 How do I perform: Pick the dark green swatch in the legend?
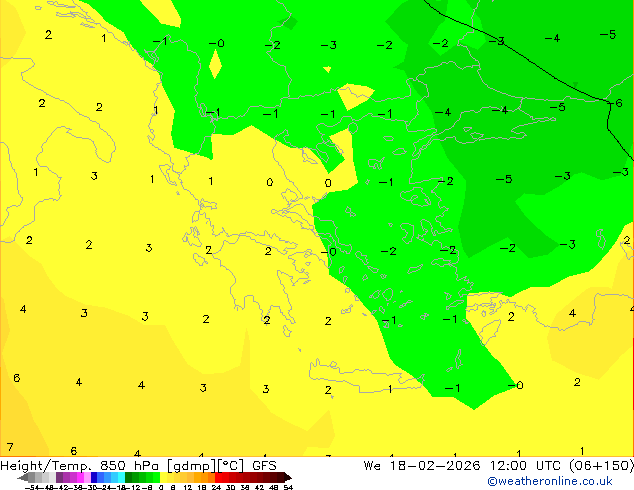[x=129, y=477]
